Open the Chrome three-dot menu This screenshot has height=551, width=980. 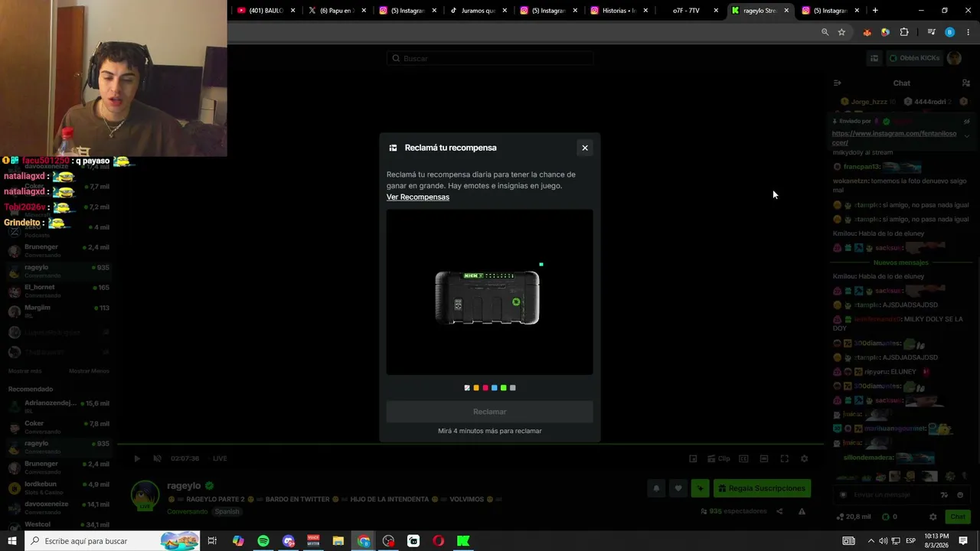[969, 32]
